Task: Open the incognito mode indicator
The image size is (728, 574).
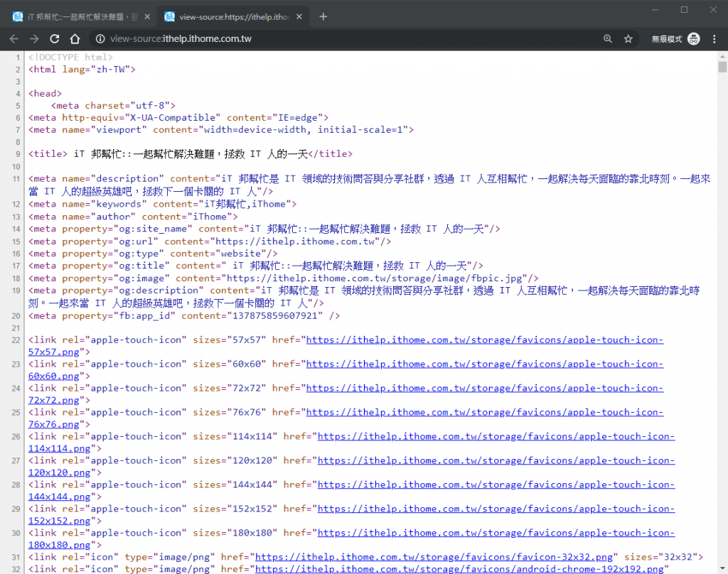Action: point(675,39)
